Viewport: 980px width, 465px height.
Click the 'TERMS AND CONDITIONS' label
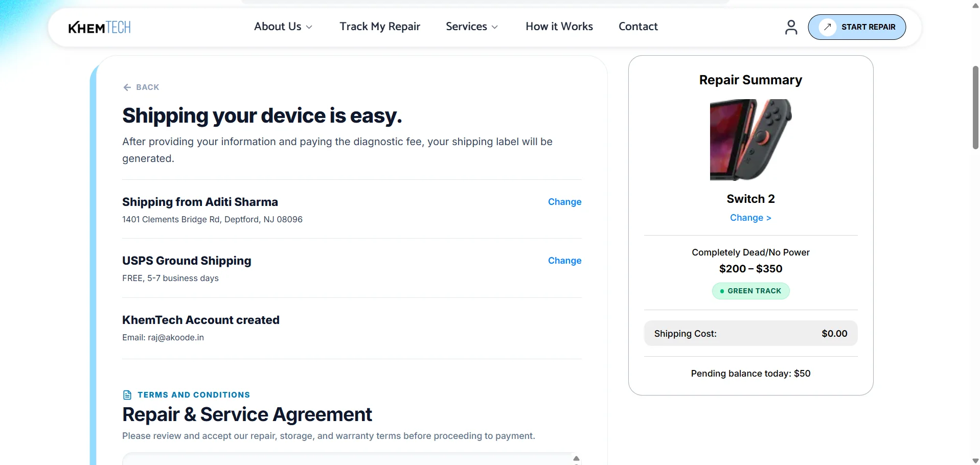click(194, 395)
